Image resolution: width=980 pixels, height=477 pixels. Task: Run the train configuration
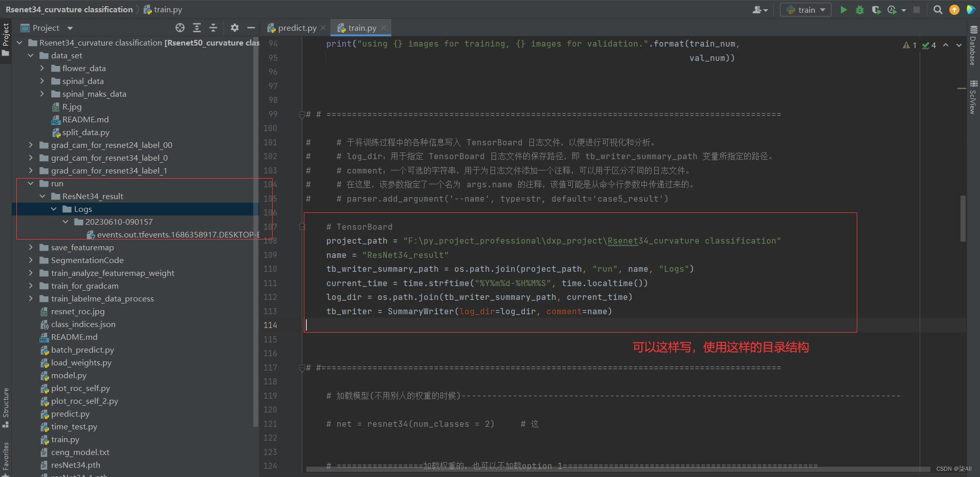click(843, 10)
